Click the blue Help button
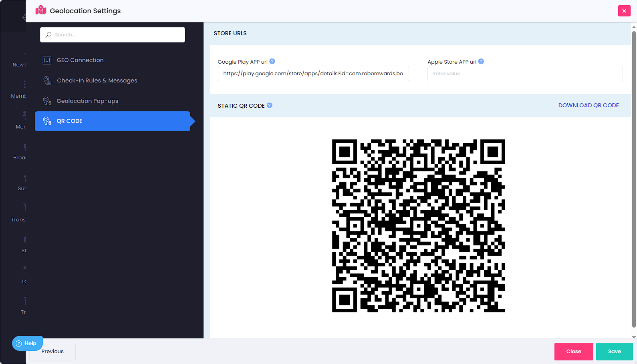The image size is (637, 364). [27, 343]
